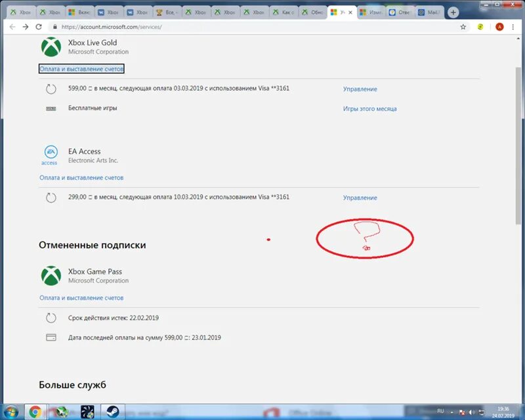Open the Chrome profile avatar 'A'
This screenshot has width=525, height=420.
tap(499, 27)
